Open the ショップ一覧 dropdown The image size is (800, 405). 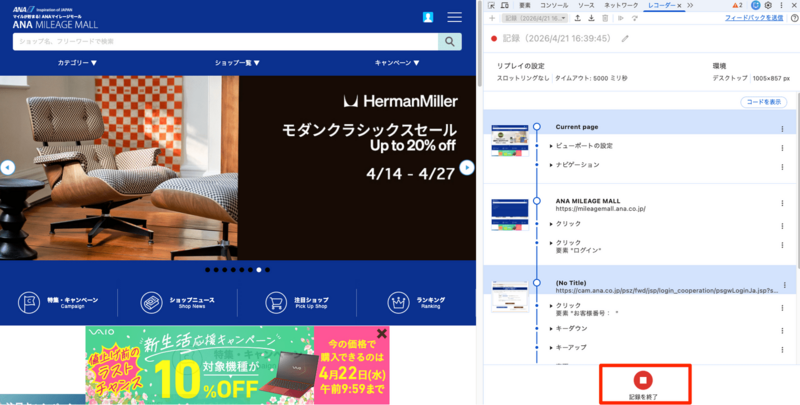click(237, 63)
